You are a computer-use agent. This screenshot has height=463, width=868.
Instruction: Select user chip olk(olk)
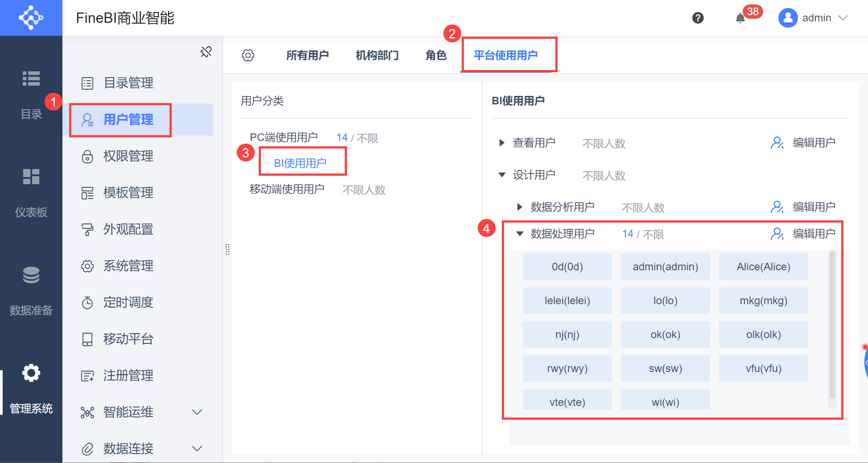click(764, 335)
